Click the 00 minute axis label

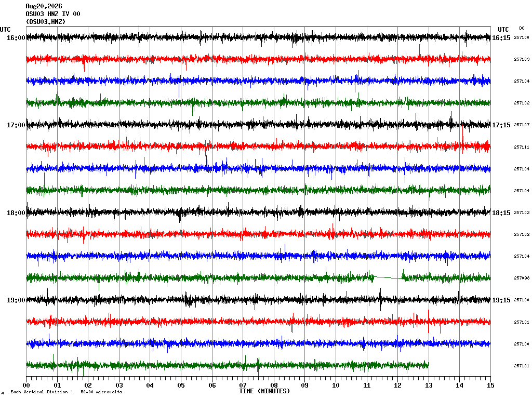pyautogui.click(x=26, y=385)
